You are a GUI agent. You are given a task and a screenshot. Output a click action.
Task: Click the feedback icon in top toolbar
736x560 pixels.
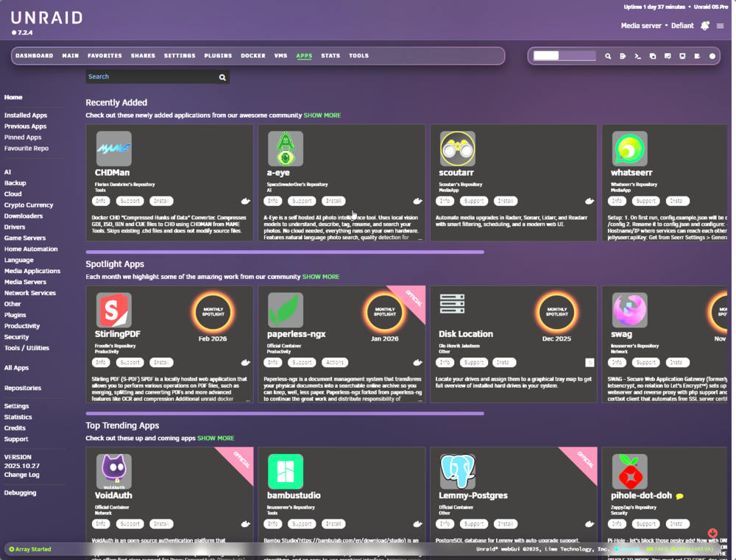(668, 56)
